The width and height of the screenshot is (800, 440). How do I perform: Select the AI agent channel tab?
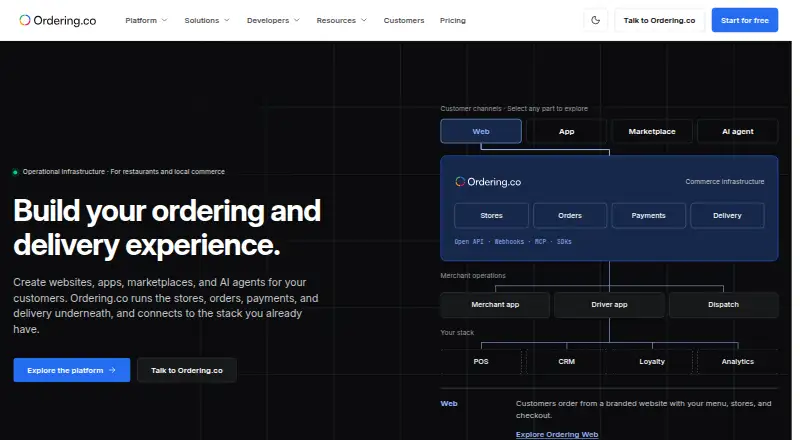tap(737, 131)
